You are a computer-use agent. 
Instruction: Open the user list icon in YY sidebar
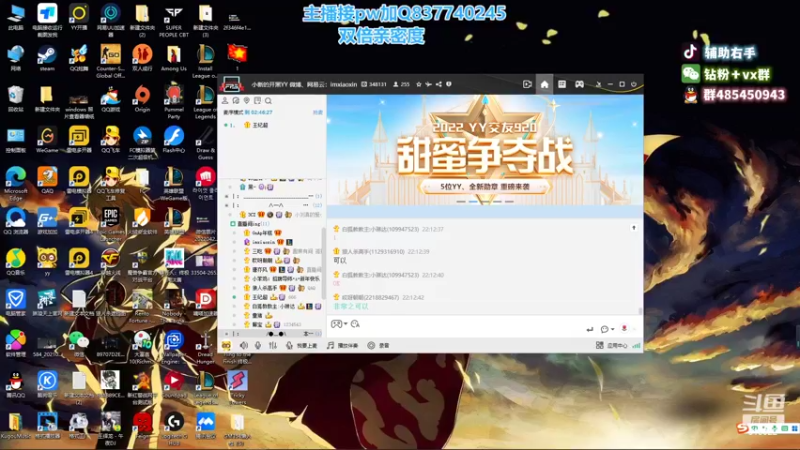coord(225,101)
